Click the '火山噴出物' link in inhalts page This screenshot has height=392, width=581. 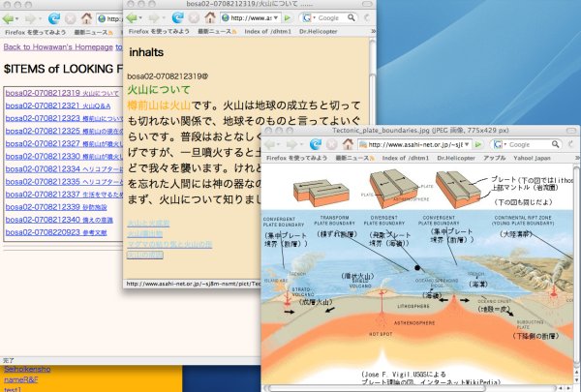pyautogui.click(x=144, y=234)
